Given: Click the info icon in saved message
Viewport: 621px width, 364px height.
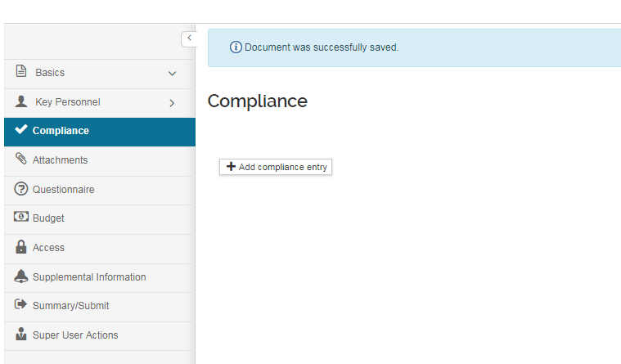Looking at the screenshot, I should pyautogui.click(x=236, y=47).
